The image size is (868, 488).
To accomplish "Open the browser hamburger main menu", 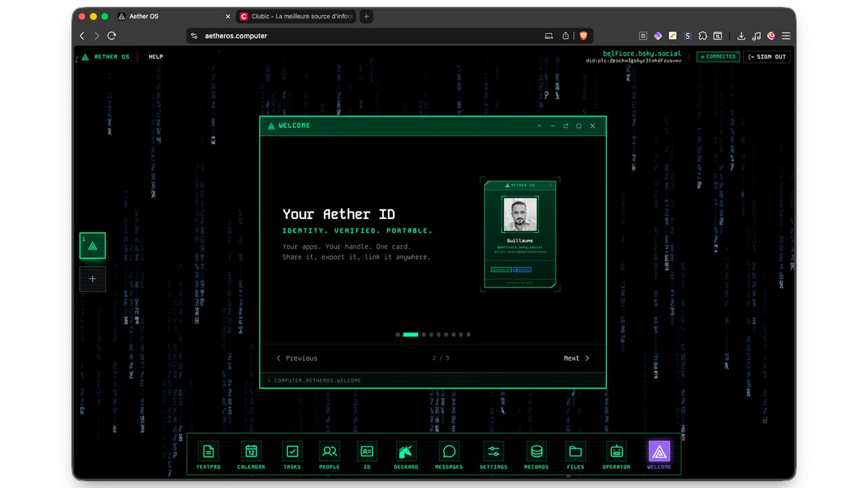I will point(786,35).
